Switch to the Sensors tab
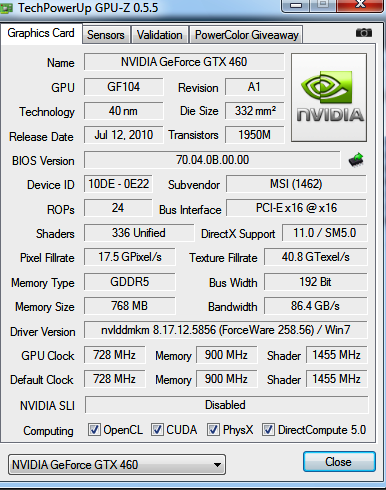Screen dimensions: 386x490 click(106, 35)
